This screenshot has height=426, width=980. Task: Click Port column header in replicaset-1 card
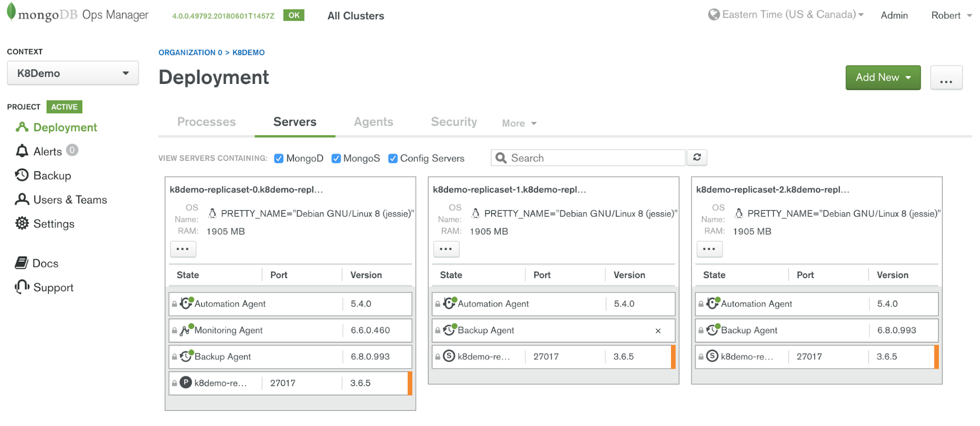tap(542, 275)
